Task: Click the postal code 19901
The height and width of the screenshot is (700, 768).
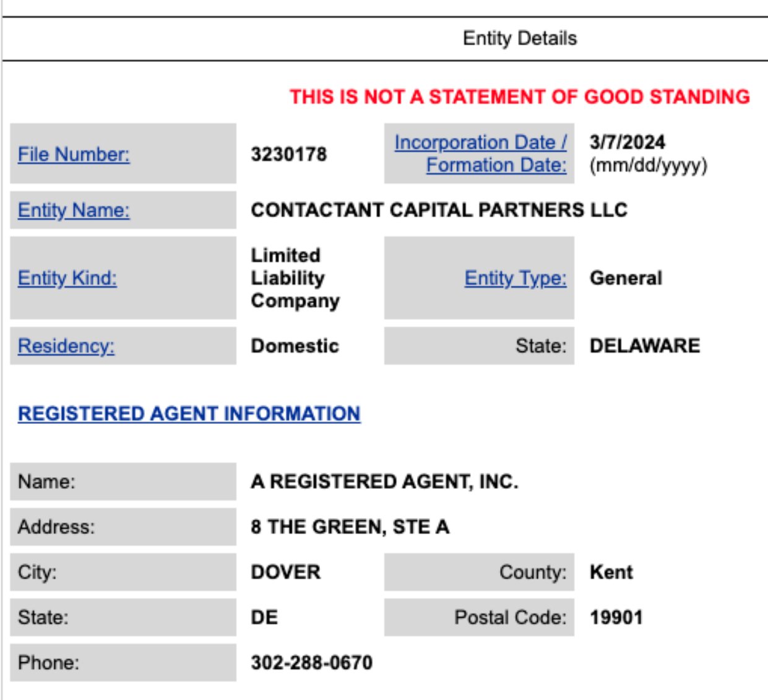Action: 616,617
